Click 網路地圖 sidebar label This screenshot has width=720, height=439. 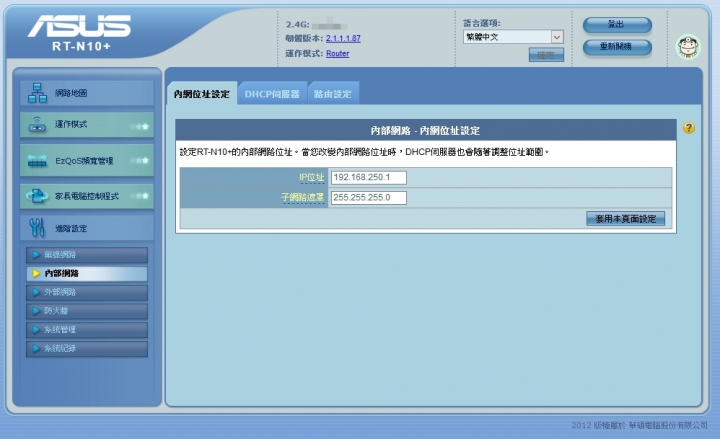(71, 93)
